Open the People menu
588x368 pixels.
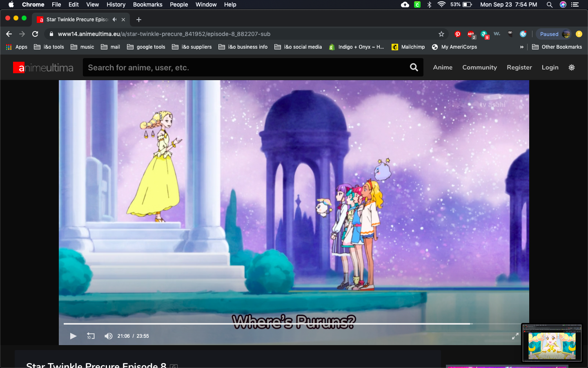point(179,4)
